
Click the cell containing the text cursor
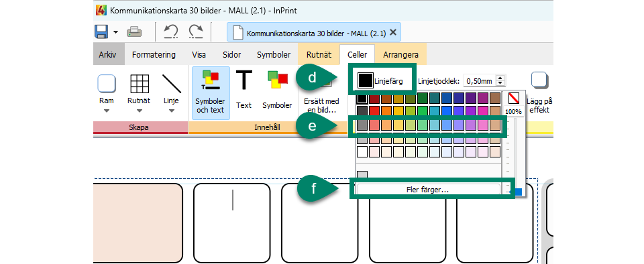pos(232,223)
